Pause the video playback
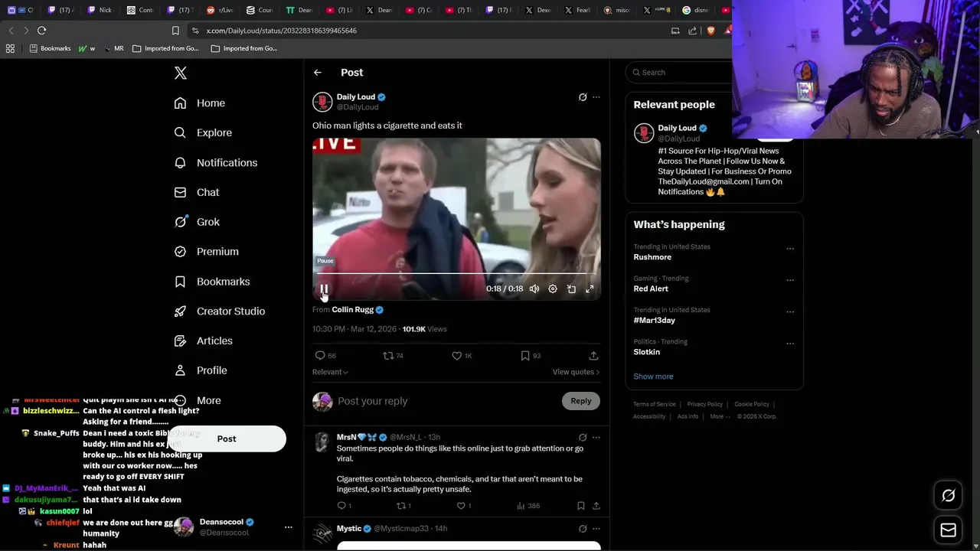980x551 pixels. pyautogui.click(x=324, y=289)
